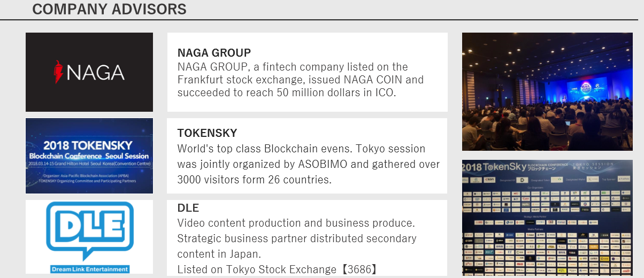Image resolution: width=644 pixels, height=278 pixels.
Task: Click the COMPANY ADVISORS title
Action: [109, 9]
